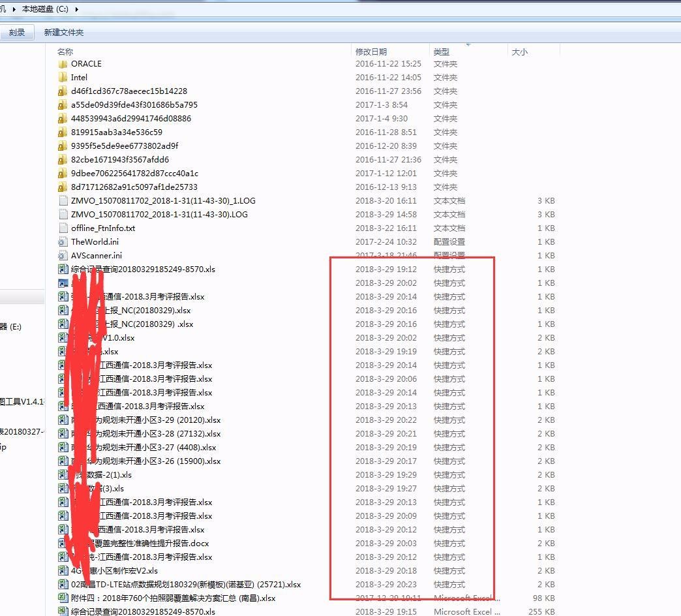Click the 刻录 toolbar button

click(17, 32)
